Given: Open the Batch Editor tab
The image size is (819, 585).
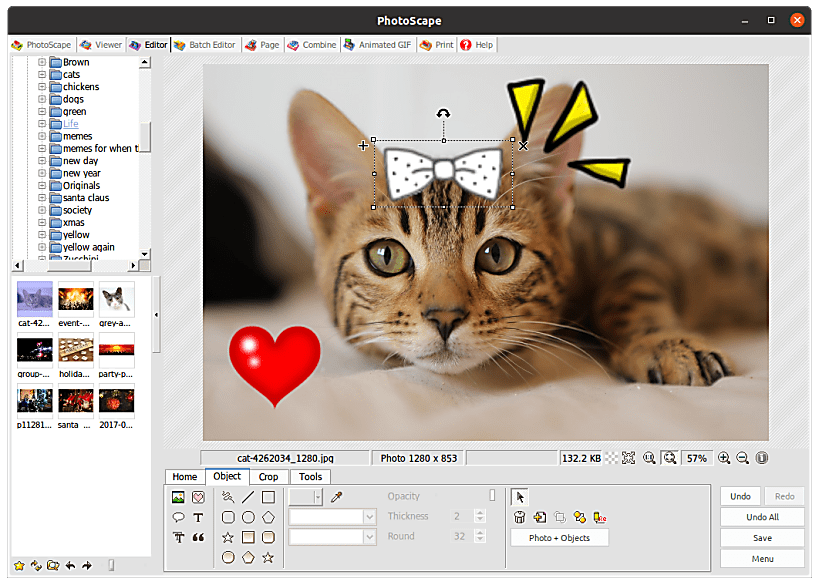Looking at the screenshot, I should coord(205,45).
